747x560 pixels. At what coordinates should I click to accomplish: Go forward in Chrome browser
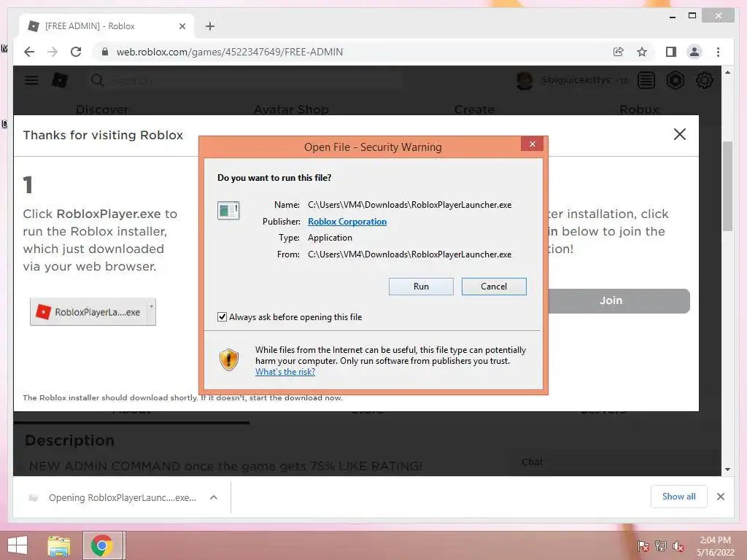pos(53,52)
